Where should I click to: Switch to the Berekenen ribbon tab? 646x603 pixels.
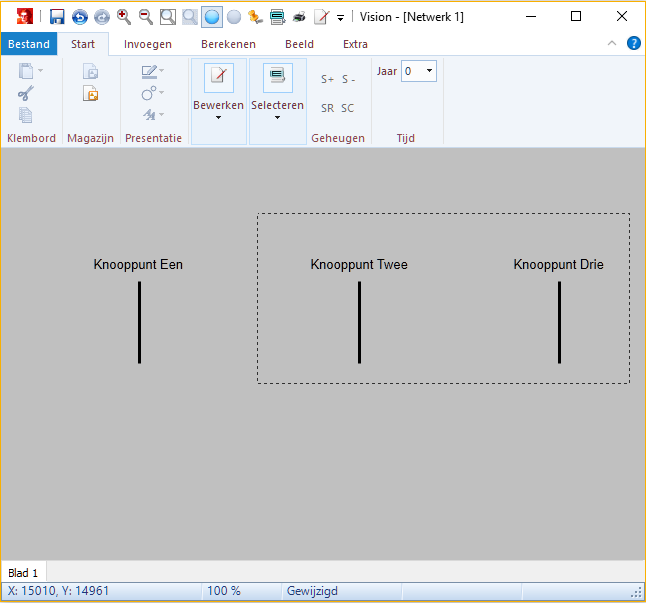point(228,44)
